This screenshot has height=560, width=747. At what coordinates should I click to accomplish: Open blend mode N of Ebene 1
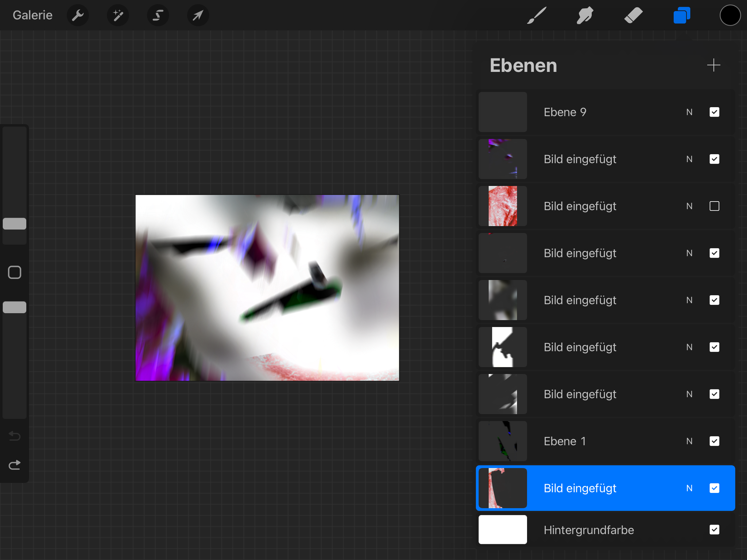(x=689, y=441)
